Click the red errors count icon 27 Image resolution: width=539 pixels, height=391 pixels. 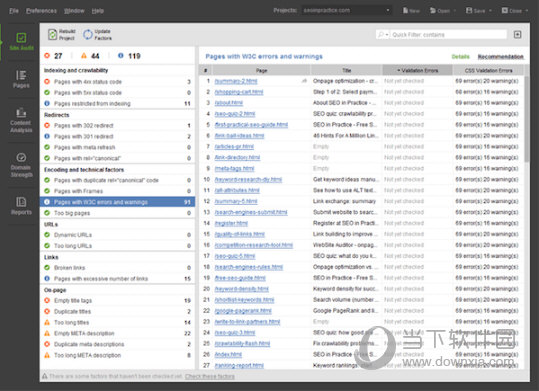(x=47, y=56)
